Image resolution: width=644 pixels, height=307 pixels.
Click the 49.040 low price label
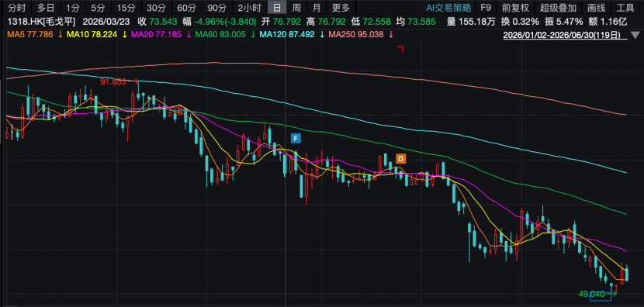[x=591, y=294]
